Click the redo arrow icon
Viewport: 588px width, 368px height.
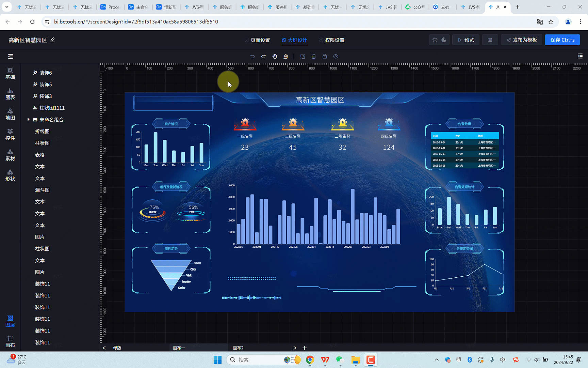pyautogui.click(x=263, y=57)
